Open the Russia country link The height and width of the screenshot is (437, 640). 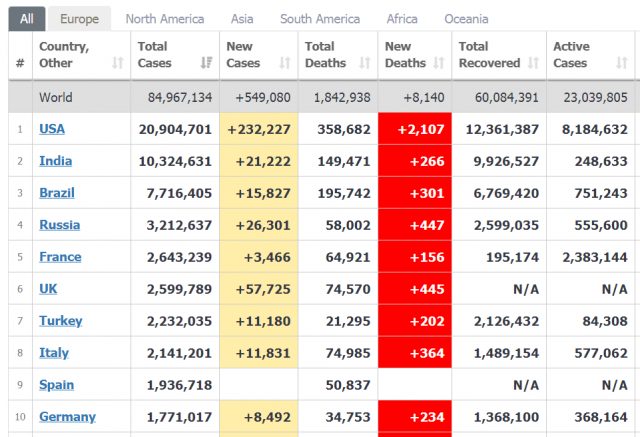tap(60, 225)
